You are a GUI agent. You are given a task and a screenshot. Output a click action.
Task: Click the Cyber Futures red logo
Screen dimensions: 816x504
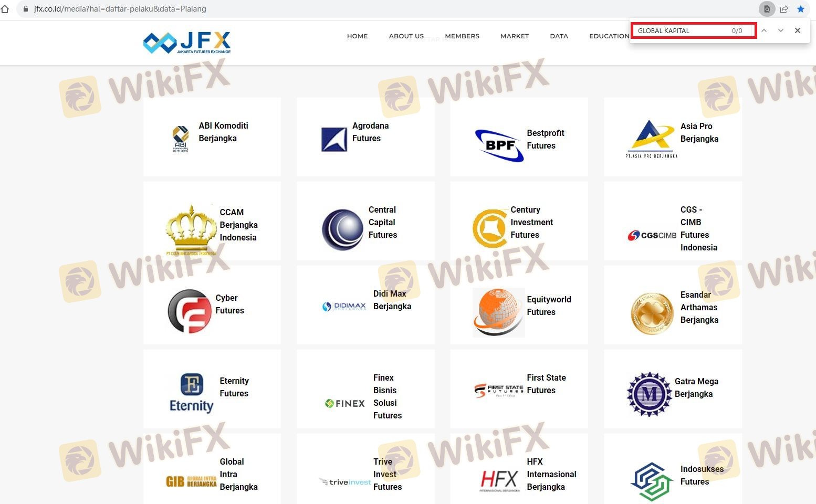189,311
